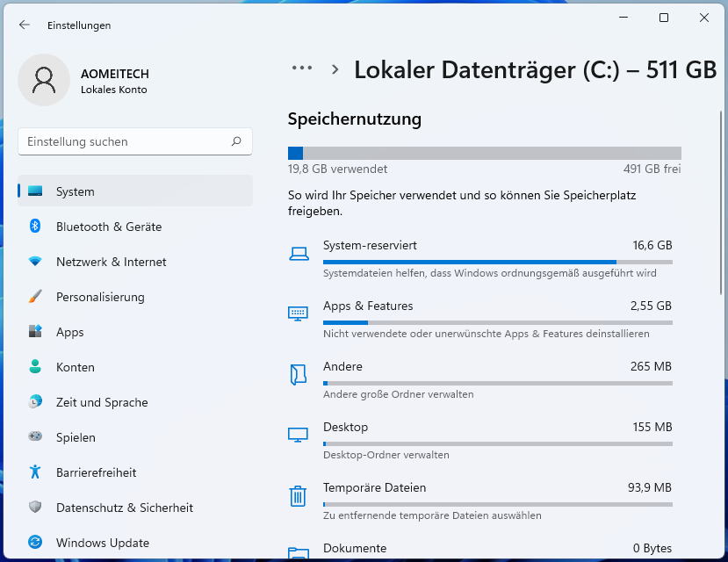728x562 pixels.
Task: Click the Temporäre Dateien trash icon
Action: (298, 496)
